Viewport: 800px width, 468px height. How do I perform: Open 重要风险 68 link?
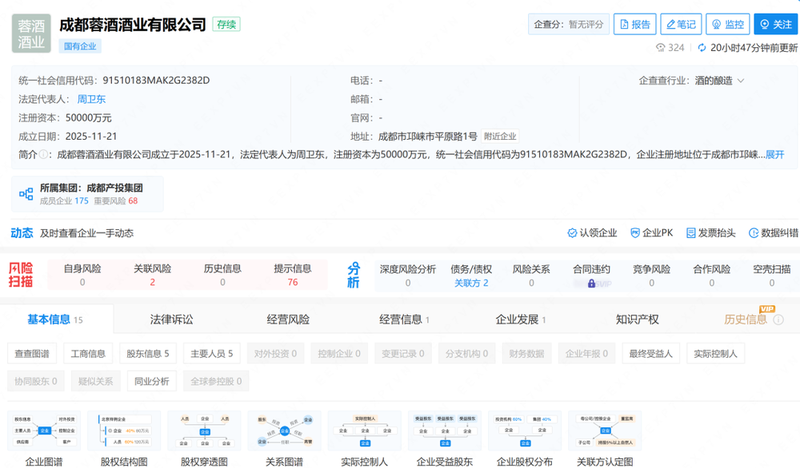pos(116,201)
